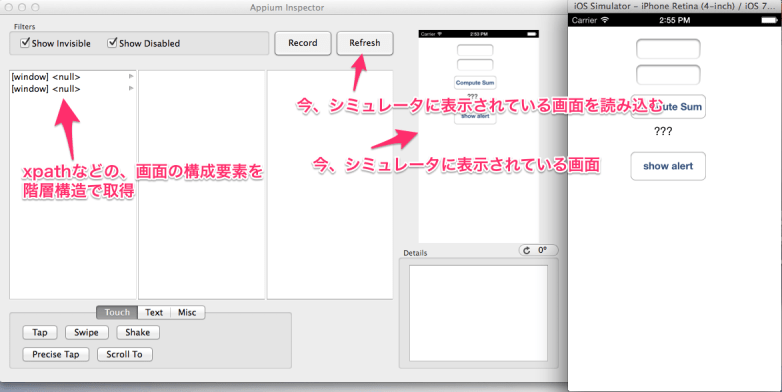
Task: Toggle the Show Invisible checkbox
Action: pyautogui.click(x=25, y=43)
